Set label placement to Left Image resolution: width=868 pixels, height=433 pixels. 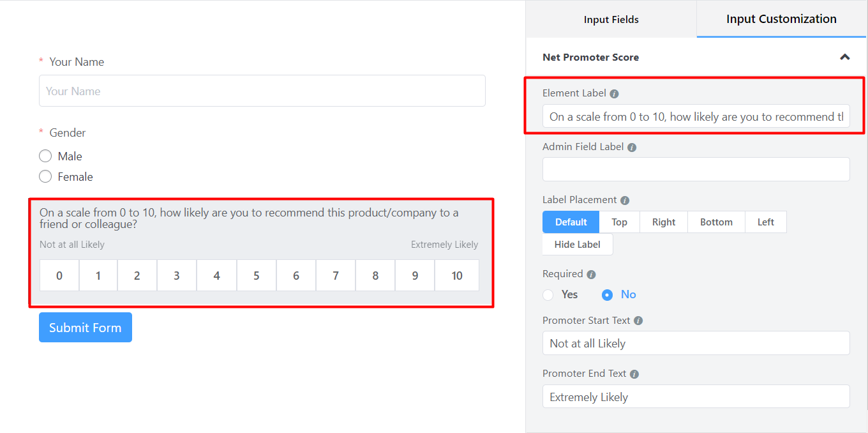[x=765, y=222]
